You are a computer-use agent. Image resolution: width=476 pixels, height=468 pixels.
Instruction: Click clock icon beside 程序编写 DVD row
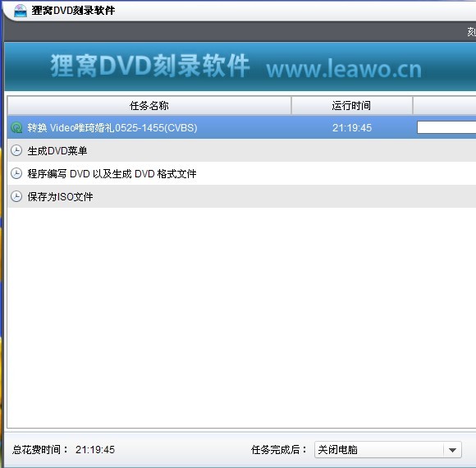point(16,173)
